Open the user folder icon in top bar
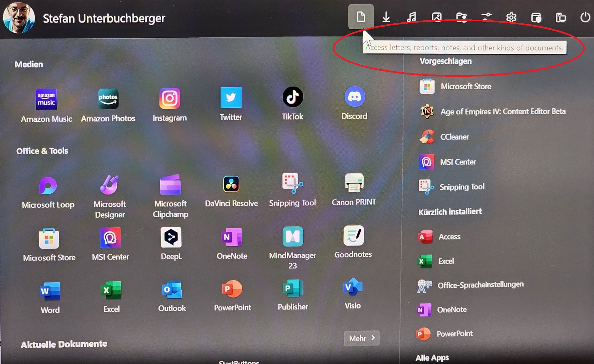Image resolution: width=594 pixels, height=364 pixels. (x=461, y=17)
